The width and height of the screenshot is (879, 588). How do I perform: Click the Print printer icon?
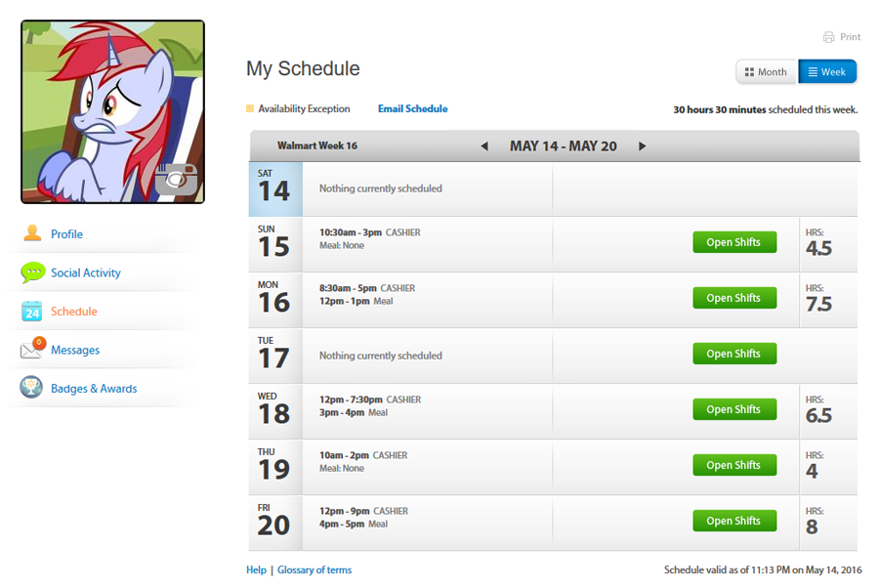828,37
